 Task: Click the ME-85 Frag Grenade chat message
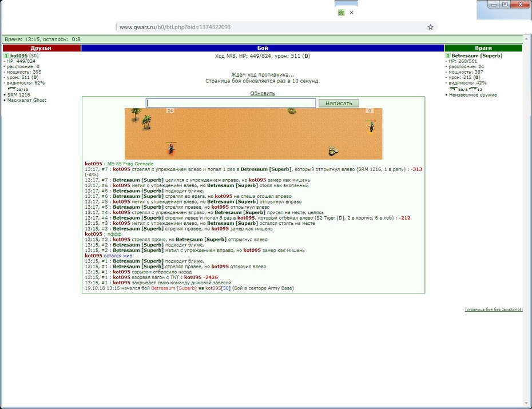130,164
